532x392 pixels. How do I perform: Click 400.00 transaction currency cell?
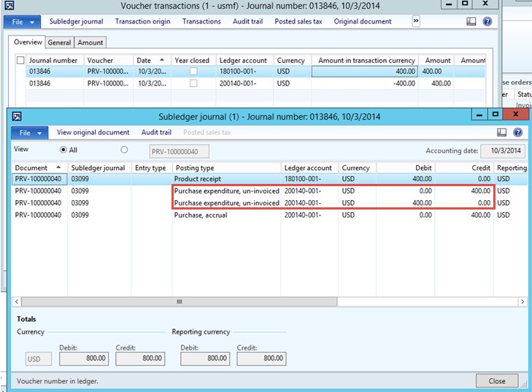pyautogui.click(x=365, y=72)
